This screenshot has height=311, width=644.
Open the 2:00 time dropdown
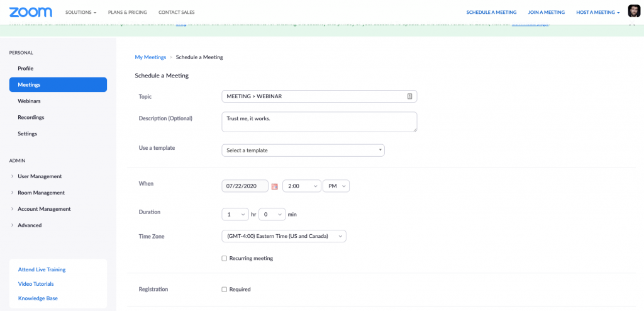click(302, 186)
